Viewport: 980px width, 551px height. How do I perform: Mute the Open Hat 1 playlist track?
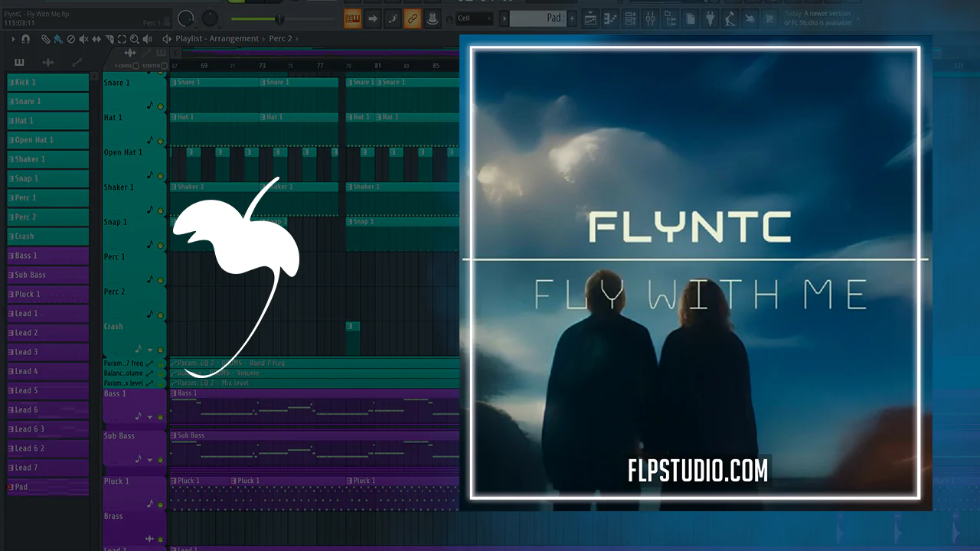161,175
